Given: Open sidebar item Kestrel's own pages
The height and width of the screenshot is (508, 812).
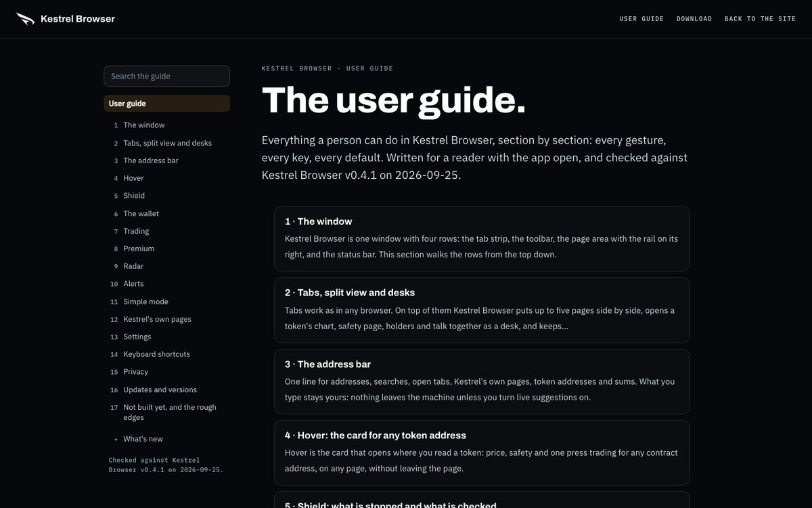Looking at the screenshot, I should pos(166,319).
